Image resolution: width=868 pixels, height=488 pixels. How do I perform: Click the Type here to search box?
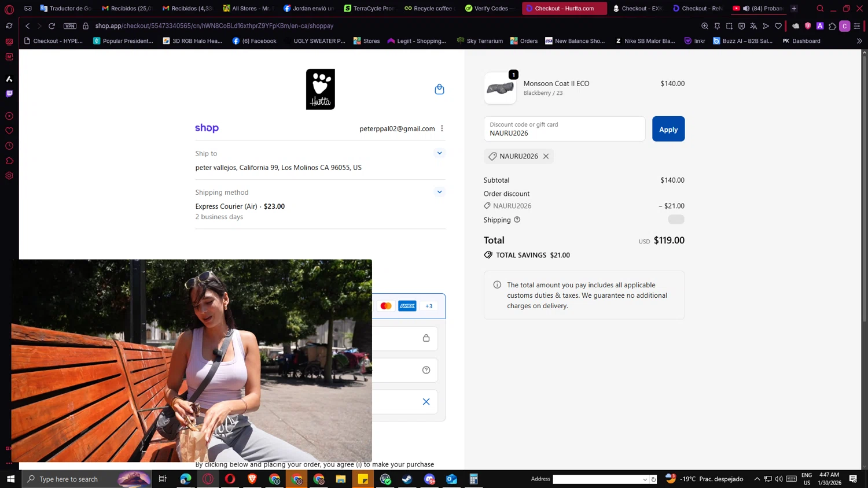pyautogui.click(x=87, y=479)
